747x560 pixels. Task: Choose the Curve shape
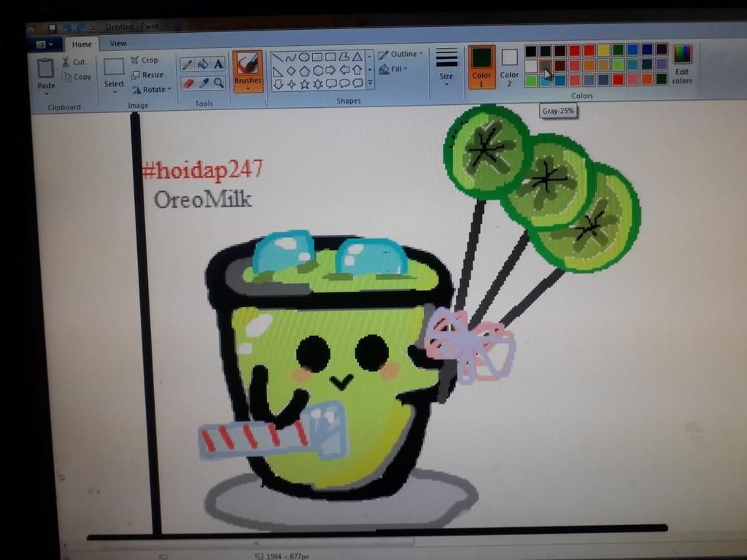click(x=290, y=58)
